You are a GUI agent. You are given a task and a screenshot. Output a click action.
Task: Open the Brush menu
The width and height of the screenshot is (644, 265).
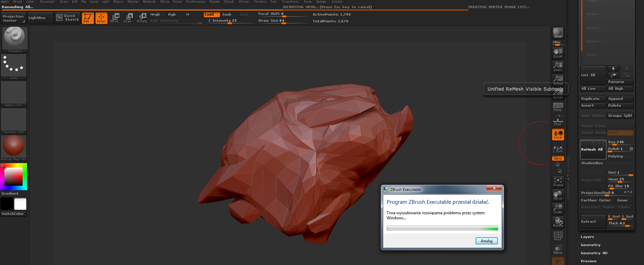(18, 2)
